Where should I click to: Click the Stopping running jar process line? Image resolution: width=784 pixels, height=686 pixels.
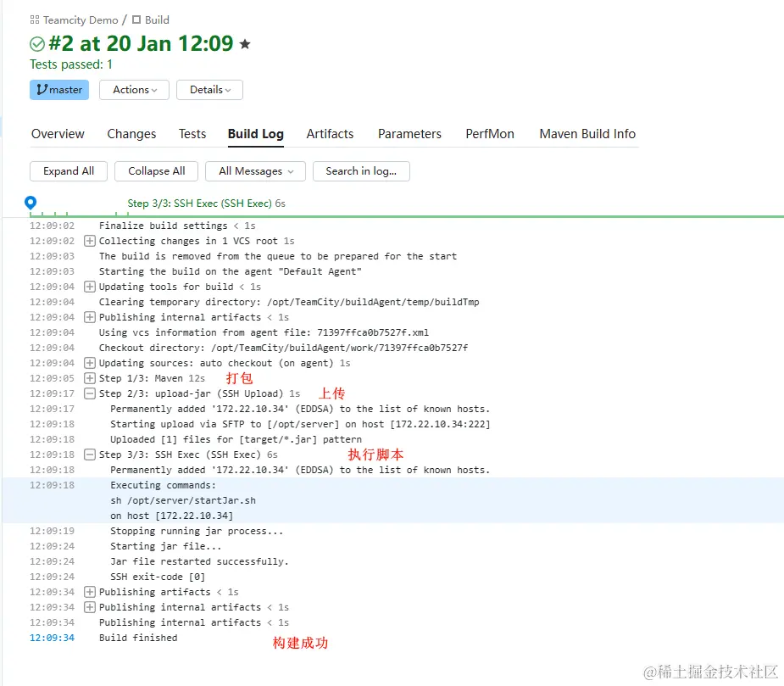click(197, 531)
